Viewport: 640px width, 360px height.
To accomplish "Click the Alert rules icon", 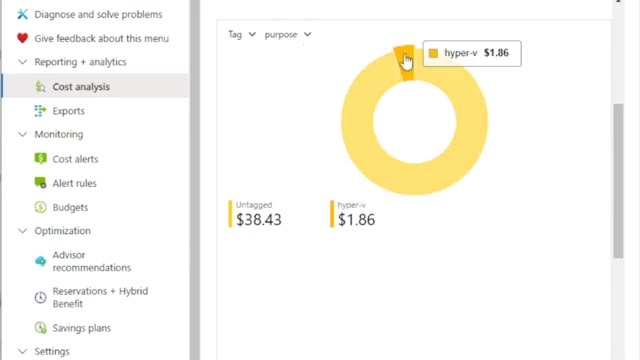I will 40,182.
